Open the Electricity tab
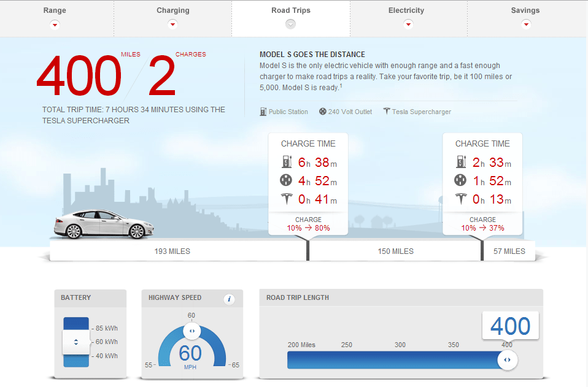This screenshot has width=588, height=387. click(406, 10)
